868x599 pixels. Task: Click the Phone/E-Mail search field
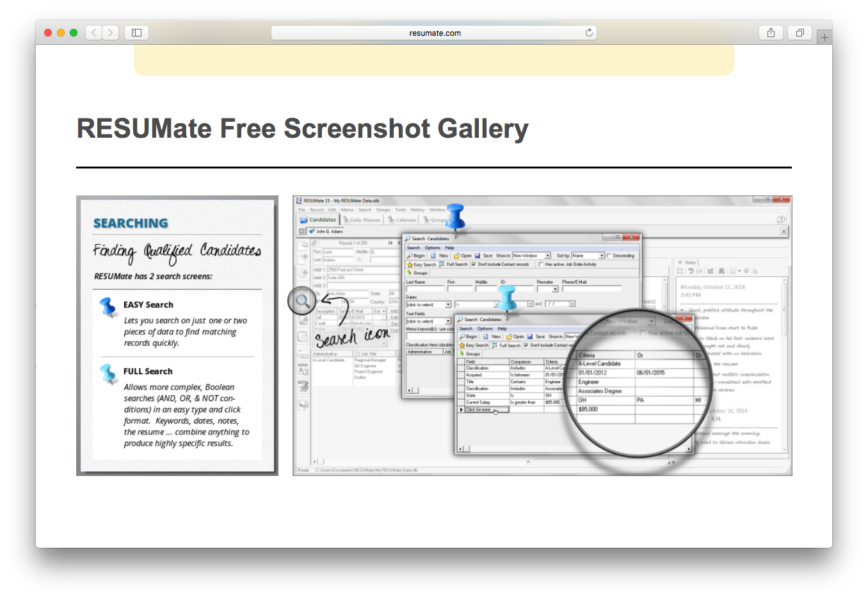click(x=591, y=289)
